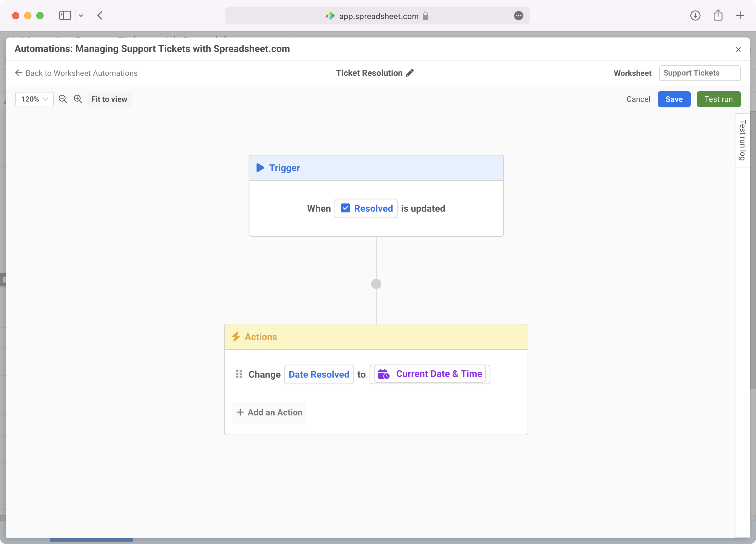Image resolution: width=756 pixels, height=544 pixels.
Task: Click the zoom out magnifier icon
Action: [63, 99]
